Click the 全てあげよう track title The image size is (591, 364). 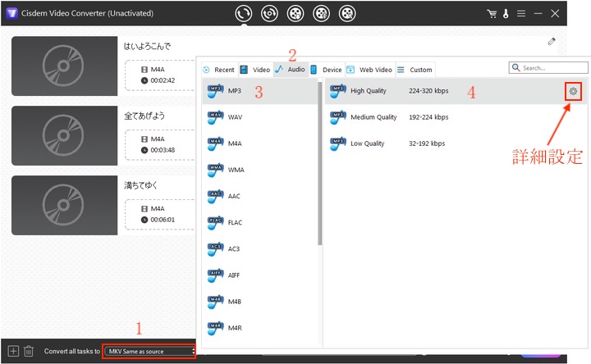coord(144,116)
